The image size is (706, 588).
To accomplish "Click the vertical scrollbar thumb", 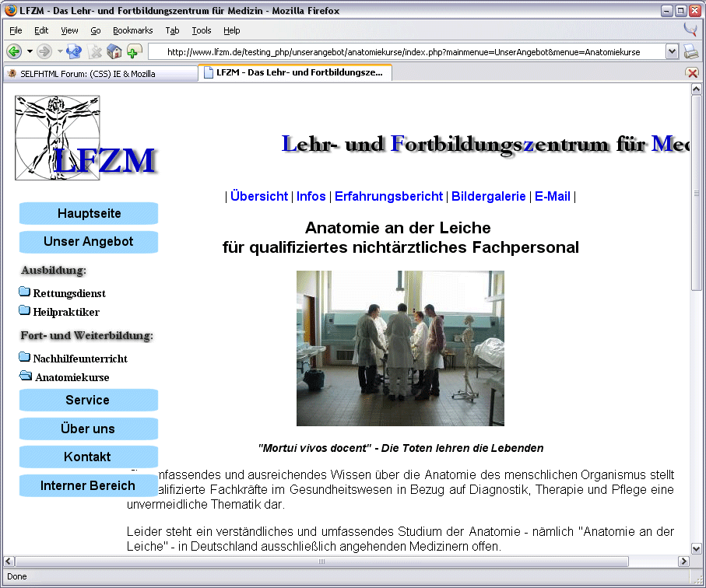I will [696, 193].
